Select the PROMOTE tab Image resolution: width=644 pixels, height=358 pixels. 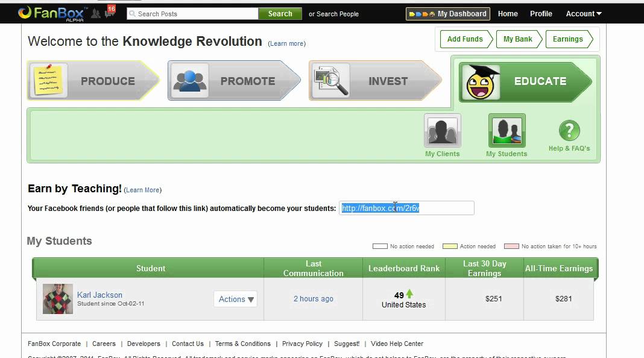[x=234, y=81]
